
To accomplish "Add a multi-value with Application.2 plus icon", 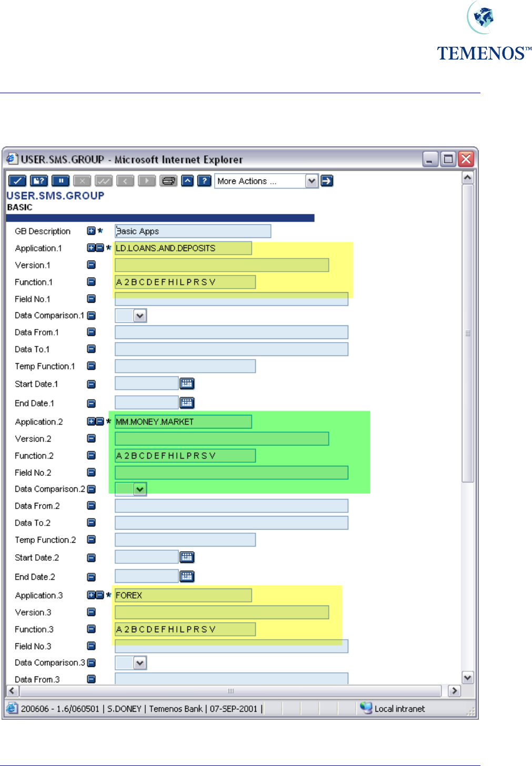I will pyautogui.click(x=91, y=421).
